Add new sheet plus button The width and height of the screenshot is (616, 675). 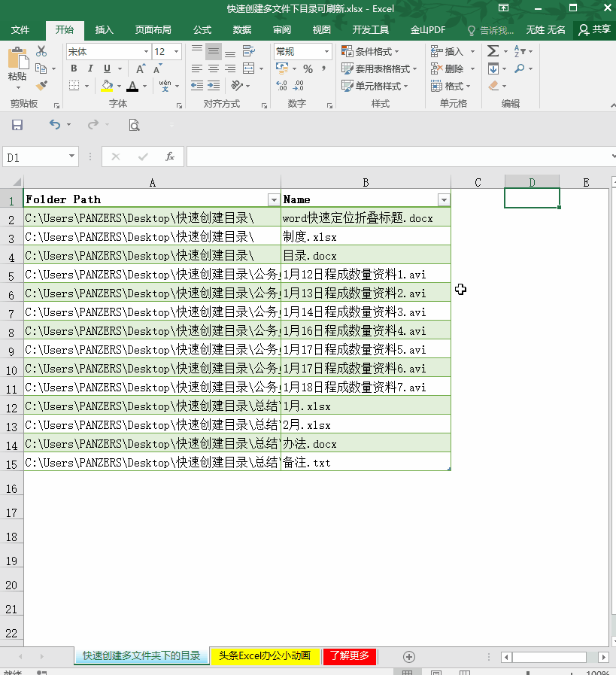pyautogui.click(x=409, y=656)
